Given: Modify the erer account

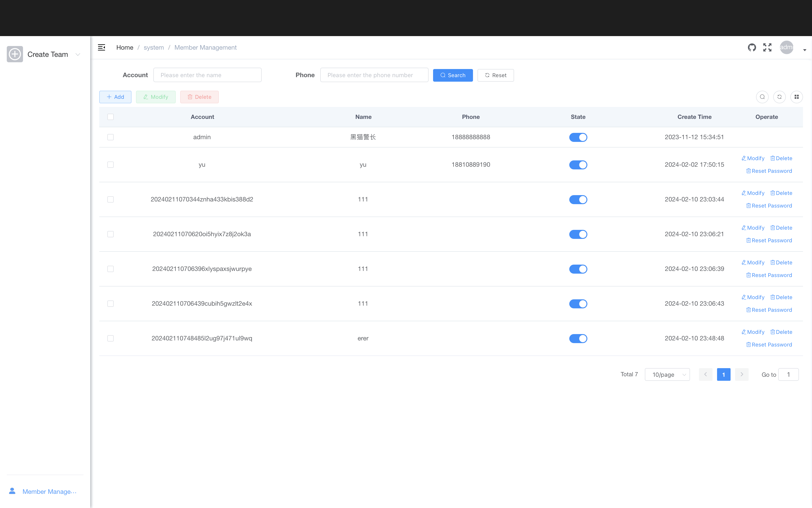Looking at the screenshot, I should tap(753, 332).
